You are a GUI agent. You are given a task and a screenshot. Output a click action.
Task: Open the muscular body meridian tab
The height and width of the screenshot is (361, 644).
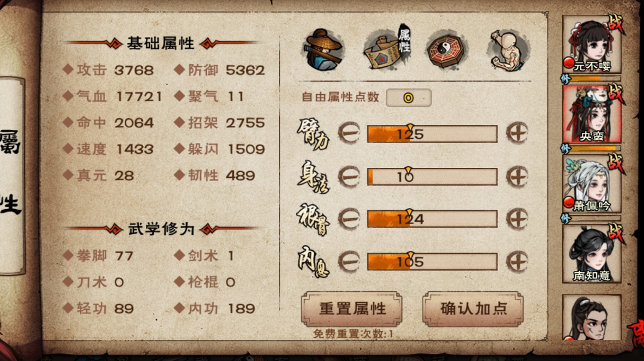click(x=507, y=51)
